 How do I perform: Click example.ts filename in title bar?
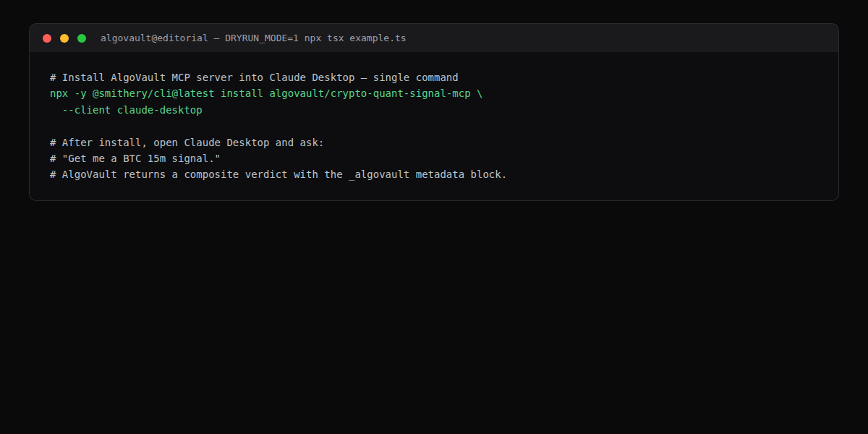coord(382,38)
